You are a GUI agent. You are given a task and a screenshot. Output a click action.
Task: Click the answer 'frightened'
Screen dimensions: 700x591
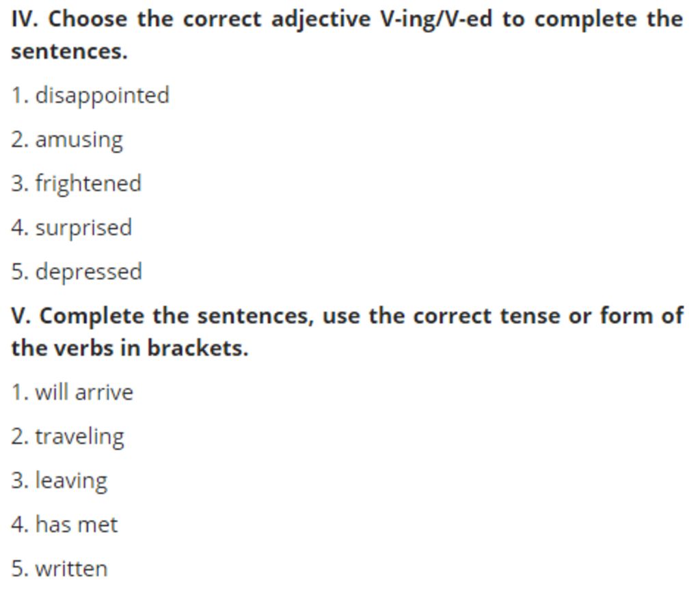tap(88, 184)
